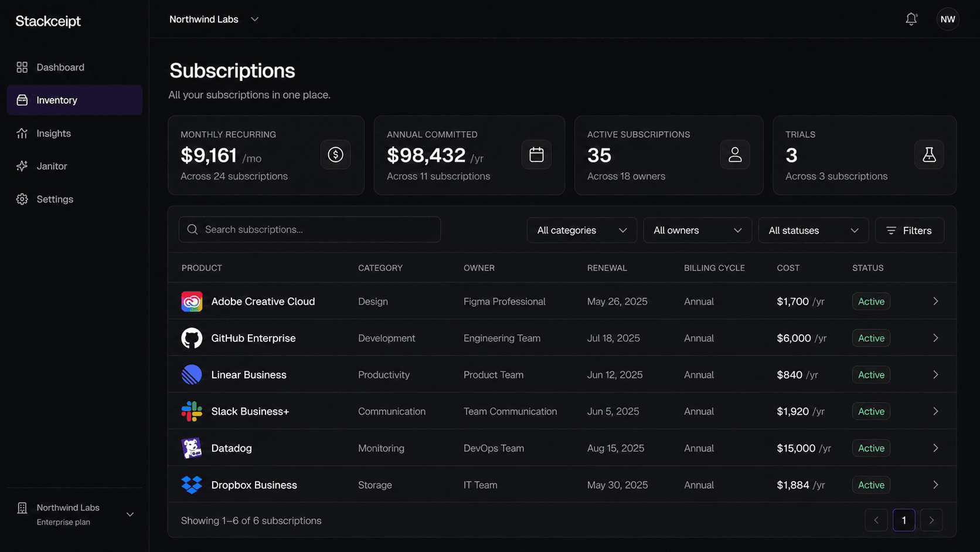Click the Stackceipt logo
The image size is (980, 552).
48,21
